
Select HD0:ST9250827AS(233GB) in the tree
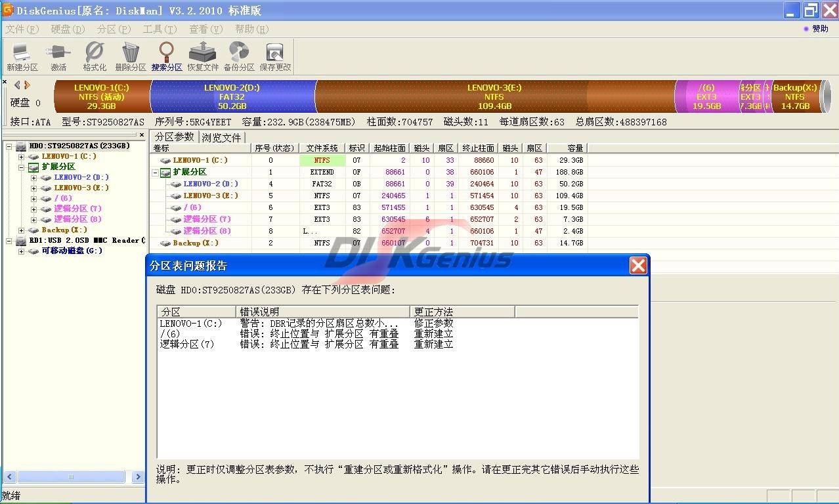[79, 146]
